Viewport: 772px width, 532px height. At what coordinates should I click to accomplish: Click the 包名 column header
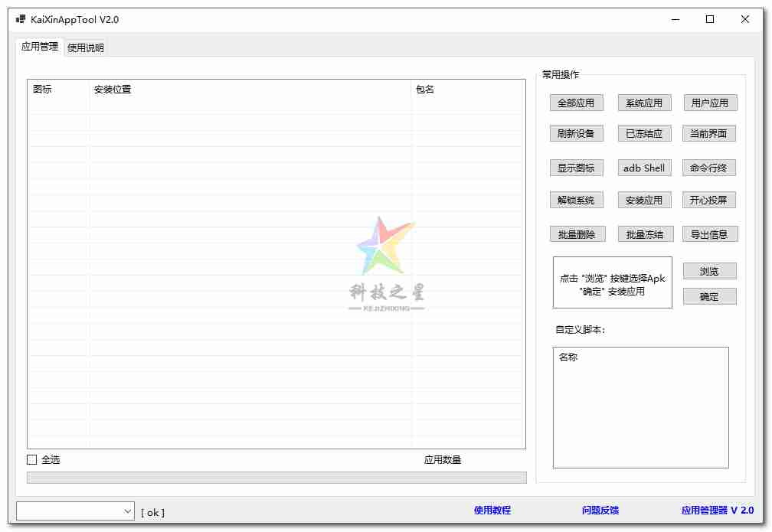[425, 90]
